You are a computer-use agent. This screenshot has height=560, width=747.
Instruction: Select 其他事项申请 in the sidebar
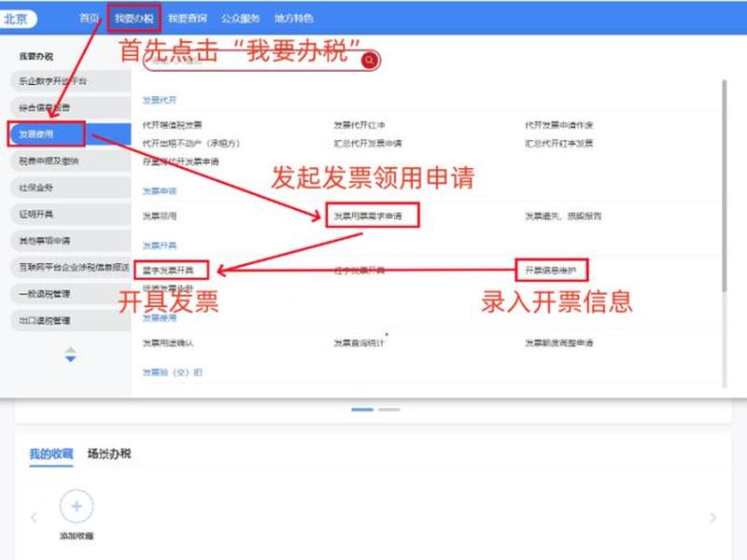point(71,241)
